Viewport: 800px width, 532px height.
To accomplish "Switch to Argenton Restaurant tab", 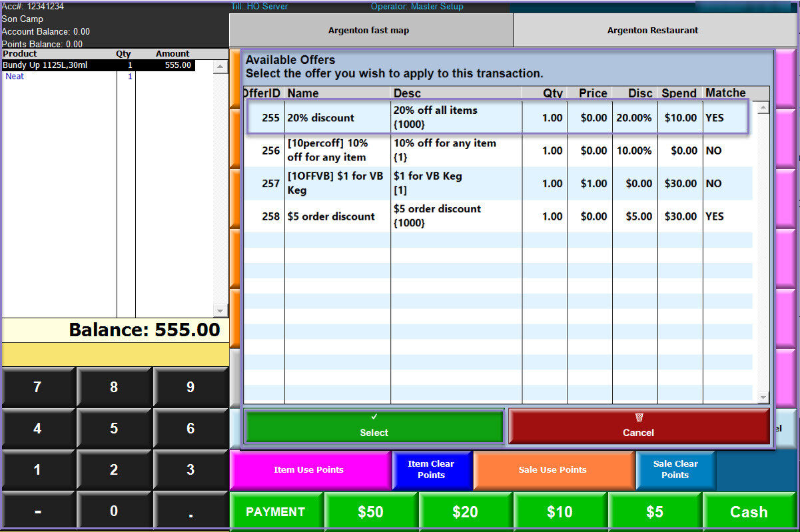I will click(x=653, y=31).
